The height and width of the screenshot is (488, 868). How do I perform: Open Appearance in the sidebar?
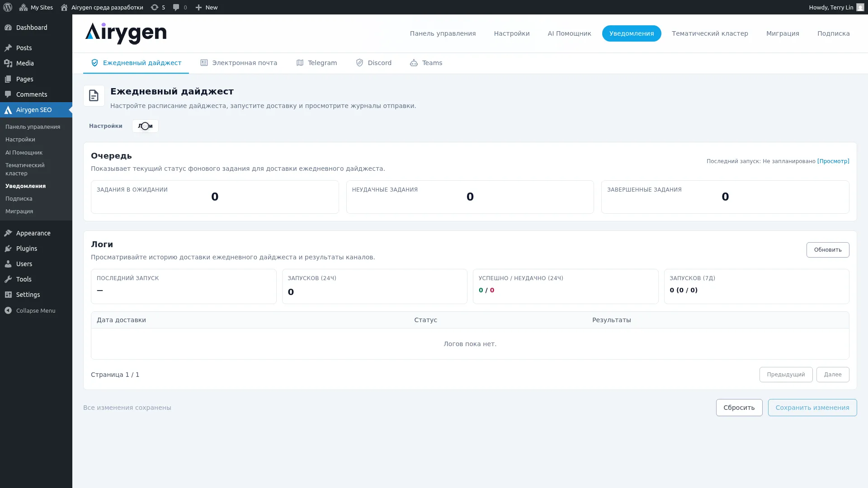33,233
